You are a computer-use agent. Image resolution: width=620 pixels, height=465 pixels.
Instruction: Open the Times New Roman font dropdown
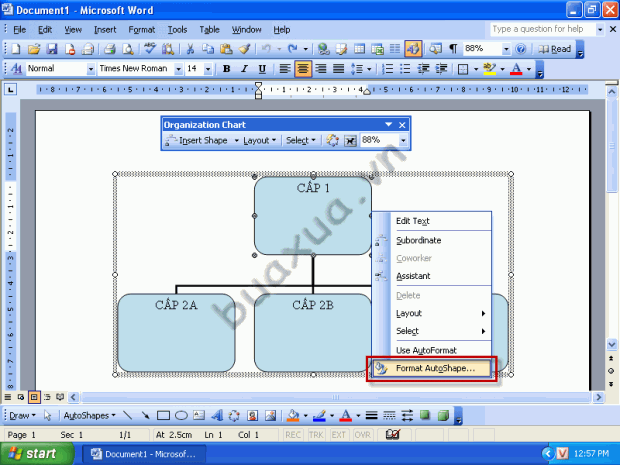click(178, 69)
